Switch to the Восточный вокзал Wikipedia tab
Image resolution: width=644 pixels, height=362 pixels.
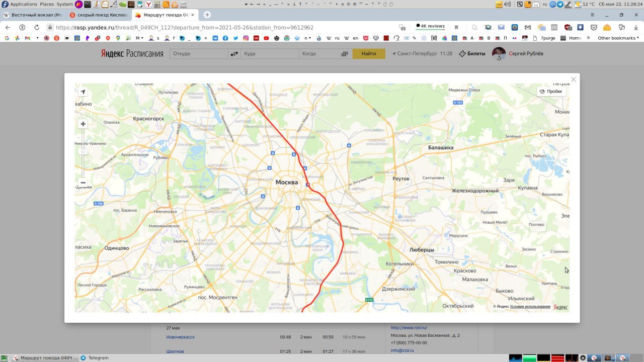pos(33,15)
